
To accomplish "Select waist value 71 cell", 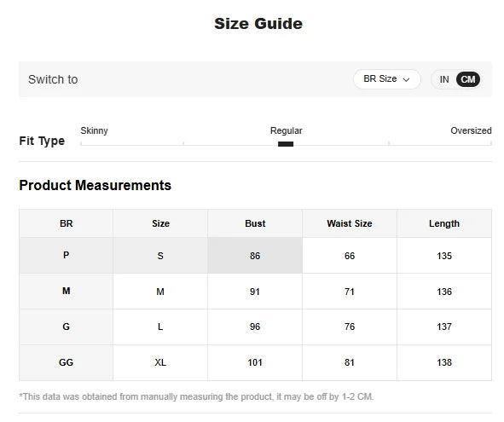I will [350, 292].
